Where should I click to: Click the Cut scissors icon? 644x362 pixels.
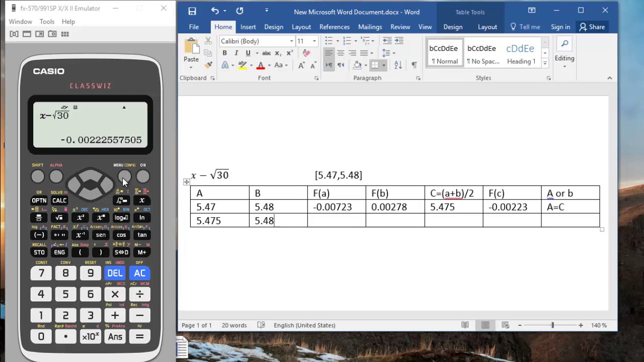208,41
